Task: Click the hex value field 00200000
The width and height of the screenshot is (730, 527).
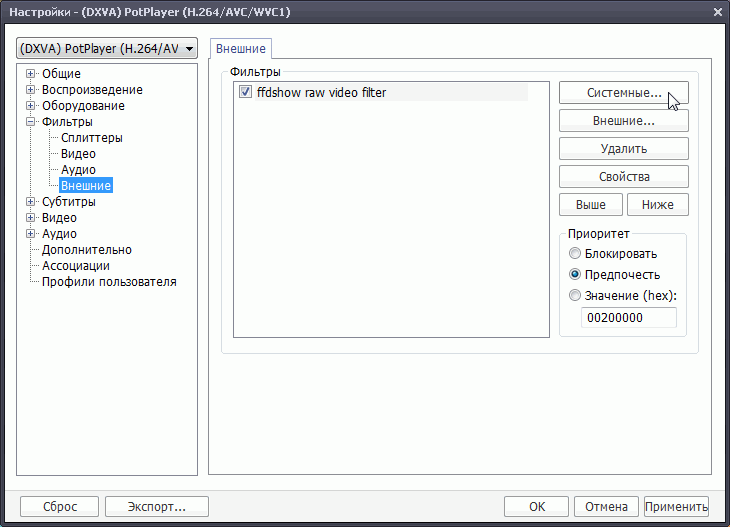Action: tap(628, 318)
